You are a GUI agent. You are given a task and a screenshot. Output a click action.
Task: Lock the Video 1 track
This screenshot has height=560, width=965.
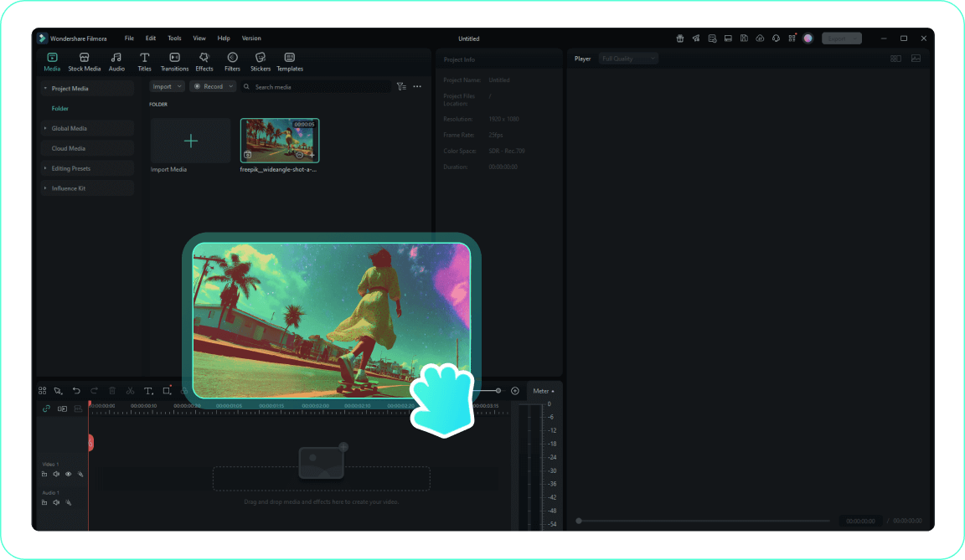[44, 474]
